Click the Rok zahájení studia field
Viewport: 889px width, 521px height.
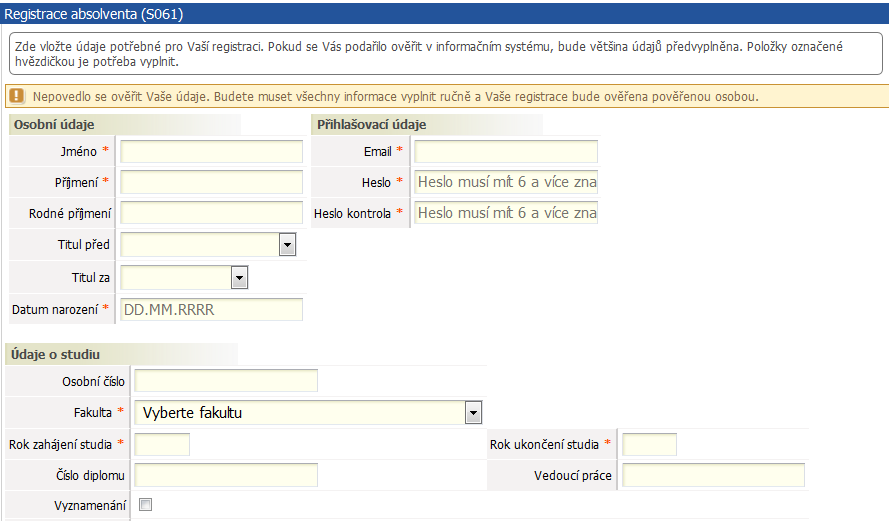[162, 444]
